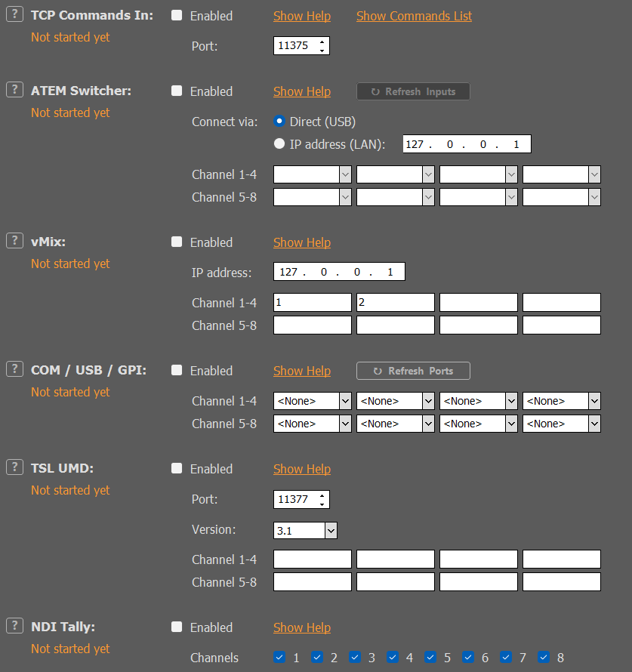
Task: Click second TSL UMD Channel 5-8 field
Action: pyautogui.click(x=396, y=582)
